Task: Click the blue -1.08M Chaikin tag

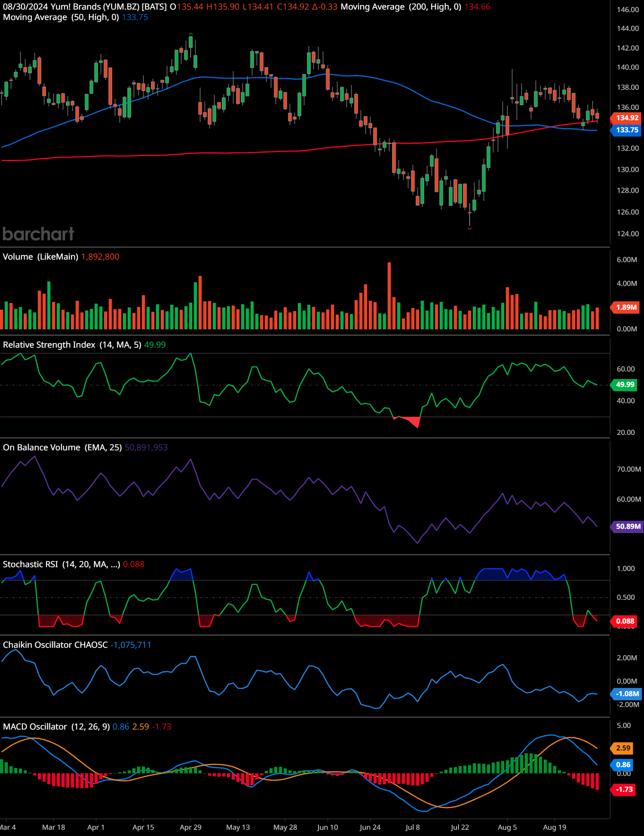Action: pyautogui.click(x=626, y=694)
